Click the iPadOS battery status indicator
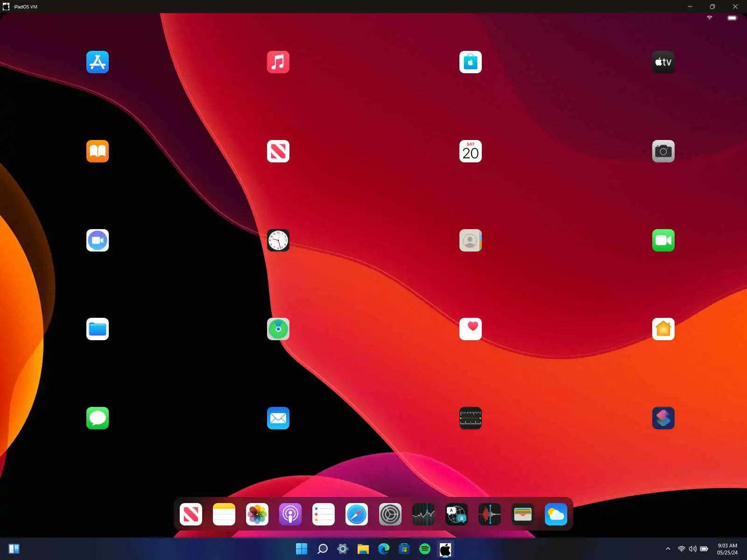The width and height of the screenshot is (747, 560). pyautogui.click(x=733, y=18)
